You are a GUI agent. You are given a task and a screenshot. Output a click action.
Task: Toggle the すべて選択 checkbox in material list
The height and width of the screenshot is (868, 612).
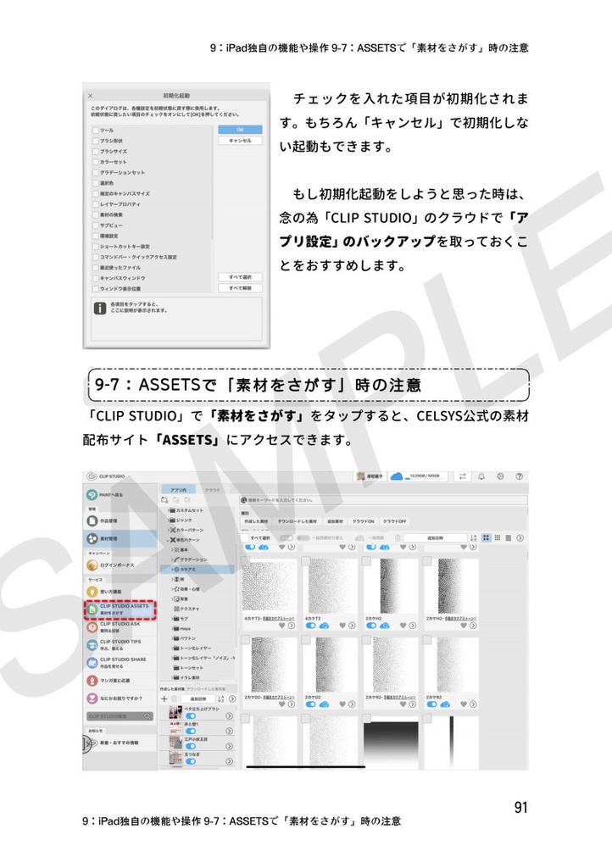[x=245, y=537]
